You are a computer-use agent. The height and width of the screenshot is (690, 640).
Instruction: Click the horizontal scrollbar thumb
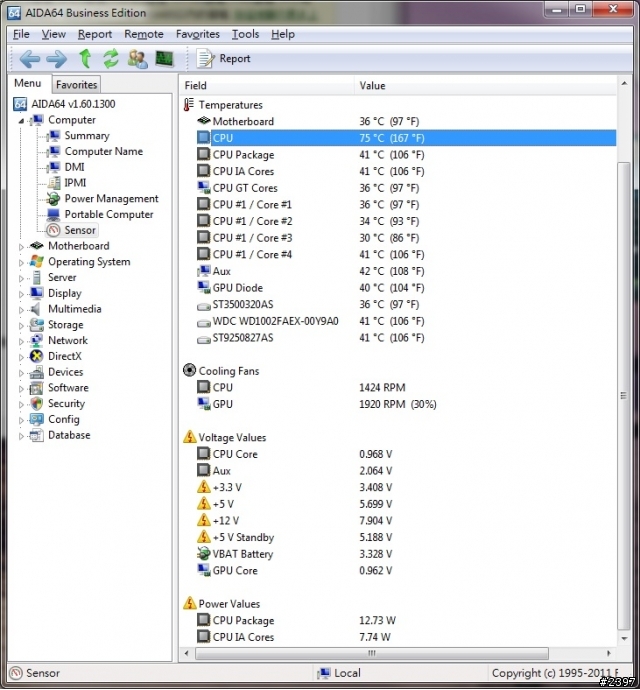point(372,653)
